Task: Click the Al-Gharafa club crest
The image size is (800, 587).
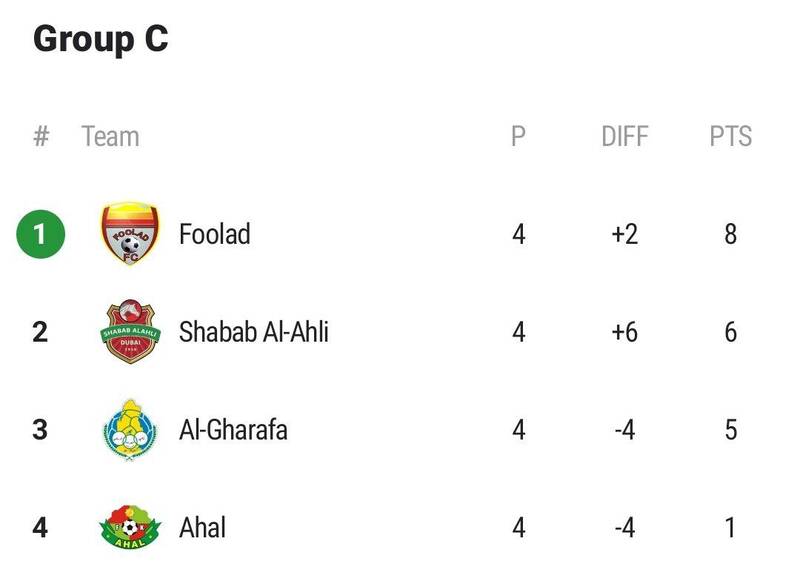Action: tap(130, 429)
